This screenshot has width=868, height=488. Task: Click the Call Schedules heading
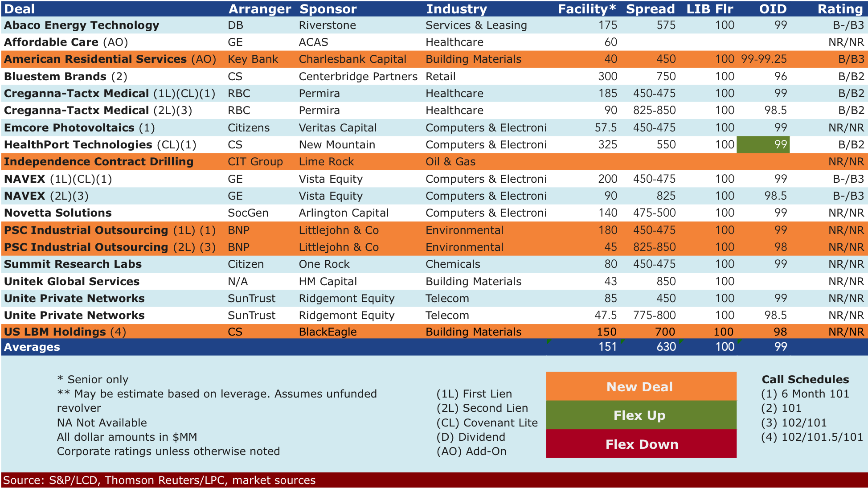pos(805,380)
